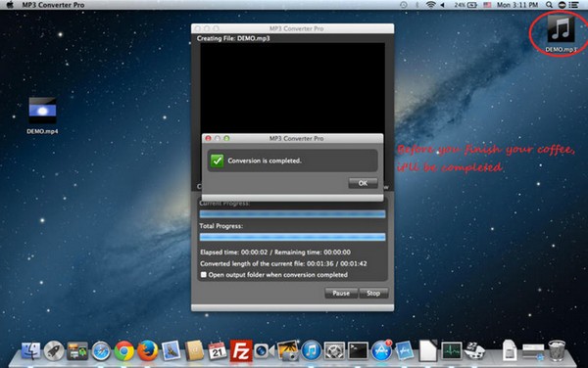Click the Mon 3:11 PM clock

pyautogui.click(x=517, y=5)
